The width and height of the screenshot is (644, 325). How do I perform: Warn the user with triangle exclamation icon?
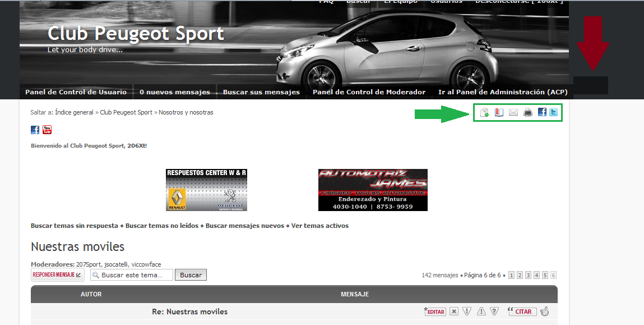[481, 312]
